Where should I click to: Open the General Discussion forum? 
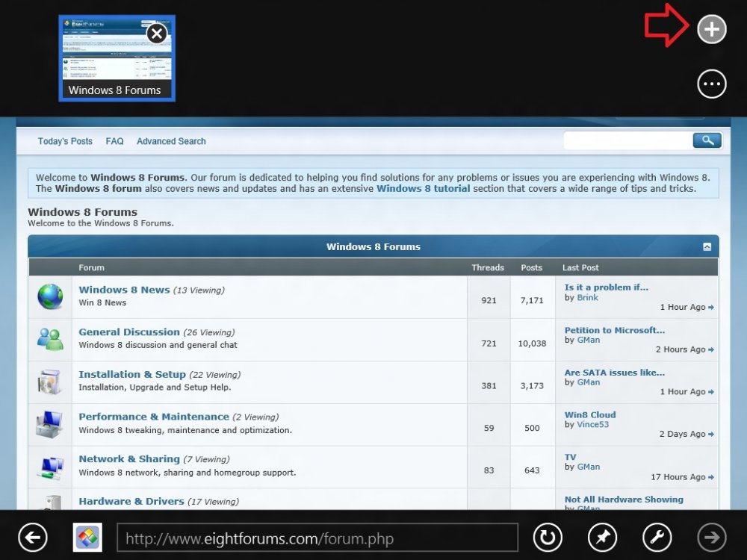click(129, 332)
